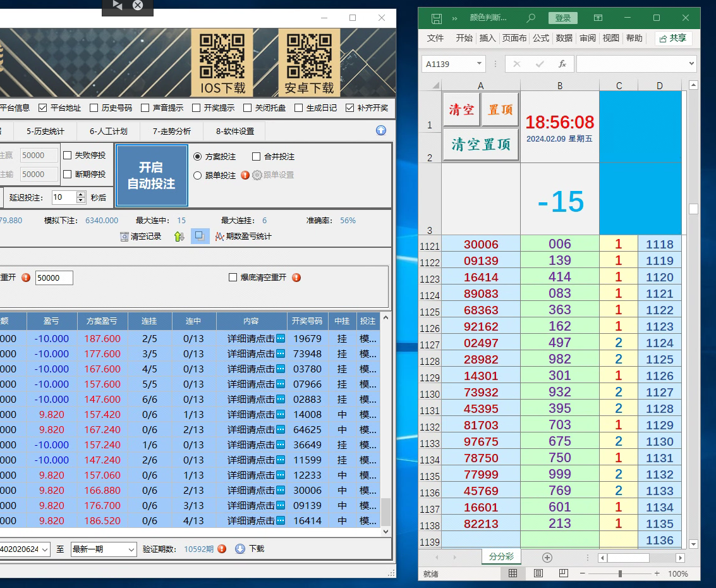Click the blue download icon beside 下载
Viewport: 716px width, 588px height.
click(x=240, y=549)
